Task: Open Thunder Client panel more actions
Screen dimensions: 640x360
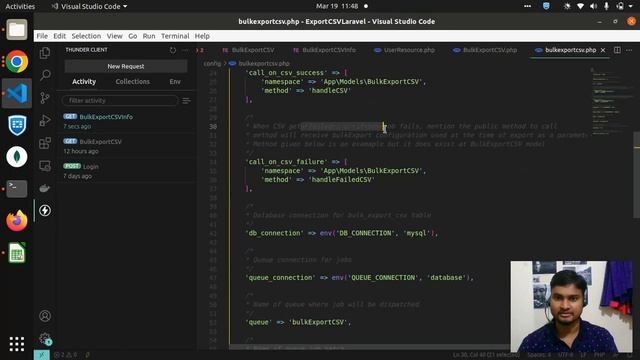Action: [x=185, y=50]
